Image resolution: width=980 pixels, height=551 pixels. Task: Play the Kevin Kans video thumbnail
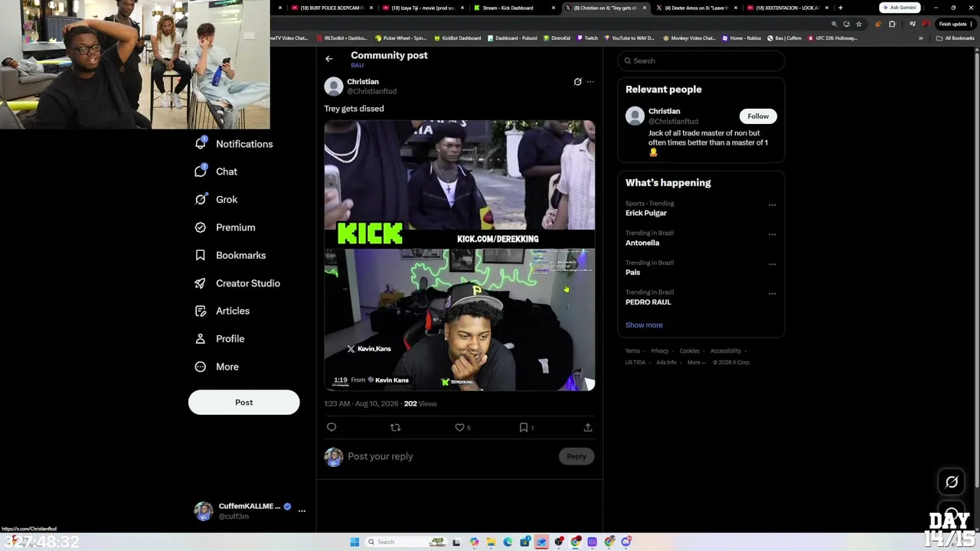[x=459, y=256]
